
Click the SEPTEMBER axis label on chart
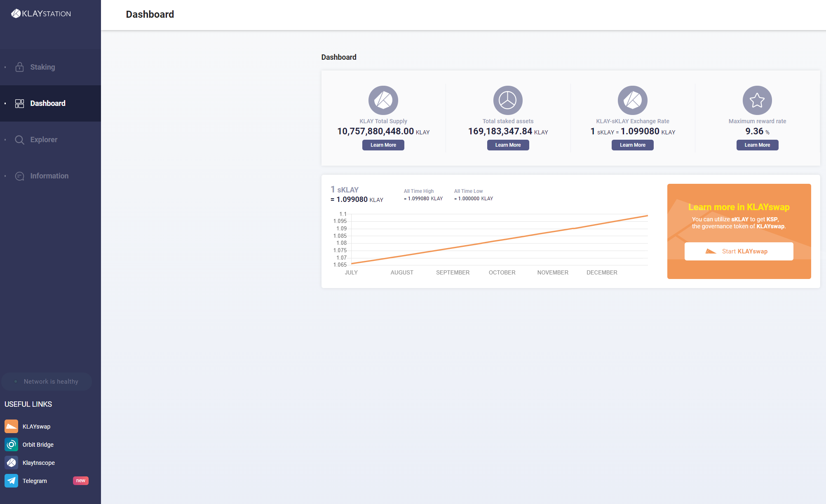pyautogui.click(x=453, y=273)
